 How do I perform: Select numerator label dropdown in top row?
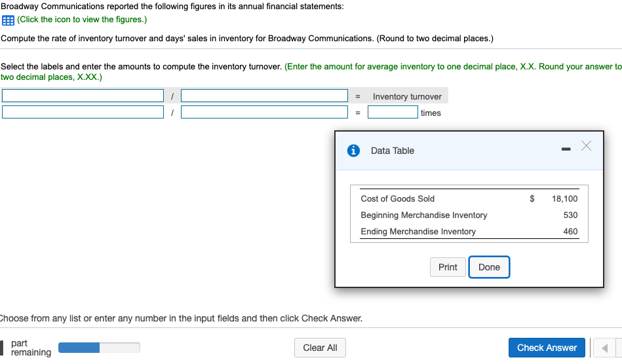(83, 96)
